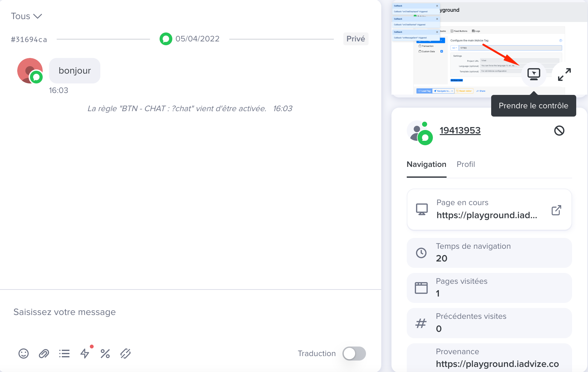Switch to the Navigation tab
The width and height of the screenshot is (588, 372).
pyautogui.click(x=427, y=164)
